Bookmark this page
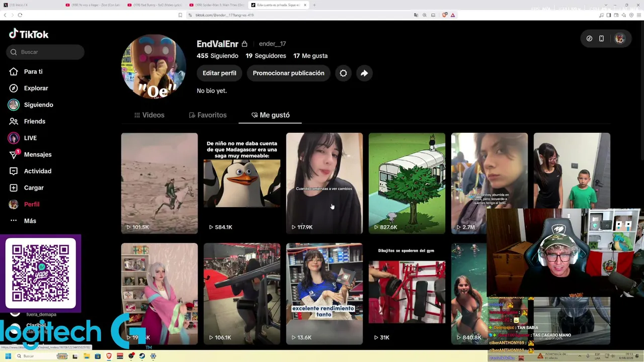Viewport: 644px width, 362px height. [x=180, y=15]
